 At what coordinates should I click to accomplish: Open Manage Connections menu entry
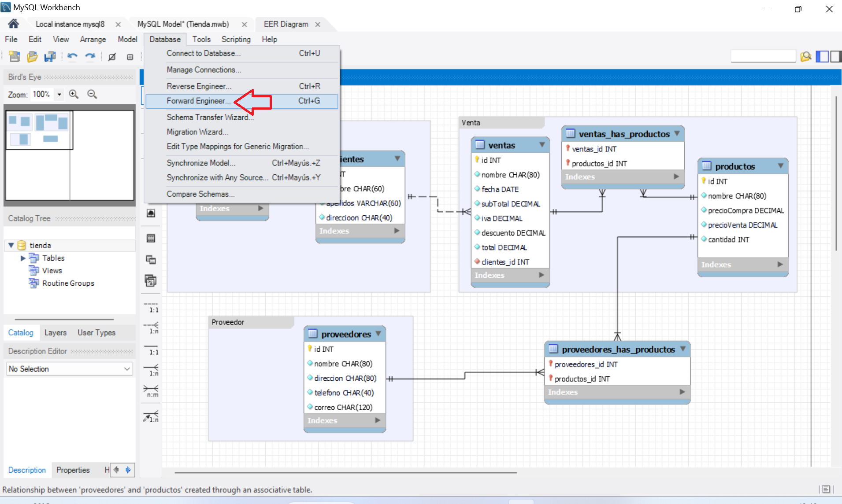click(241, 70)
